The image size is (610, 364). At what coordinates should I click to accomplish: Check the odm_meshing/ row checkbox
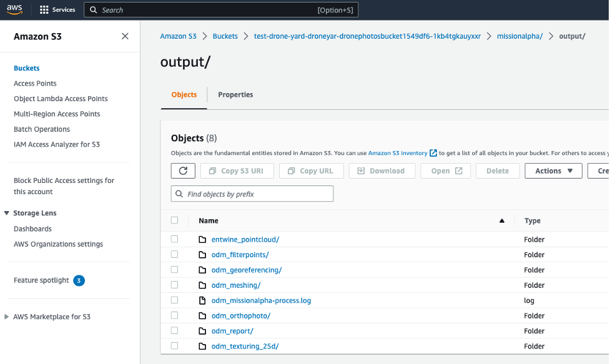pos(174,285)
